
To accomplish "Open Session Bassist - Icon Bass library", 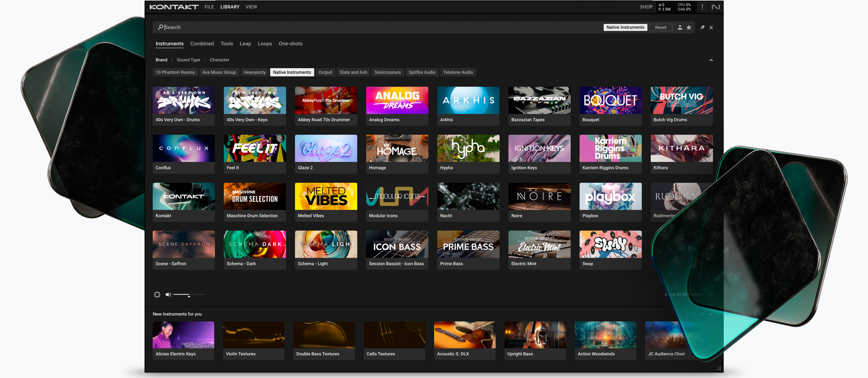I will [x=397, y=250].
